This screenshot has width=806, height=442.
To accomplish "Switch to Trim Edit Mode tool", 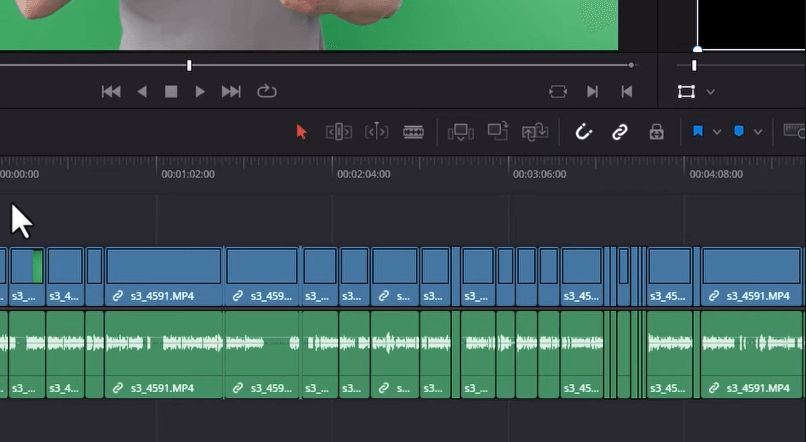I will (339, 132).
